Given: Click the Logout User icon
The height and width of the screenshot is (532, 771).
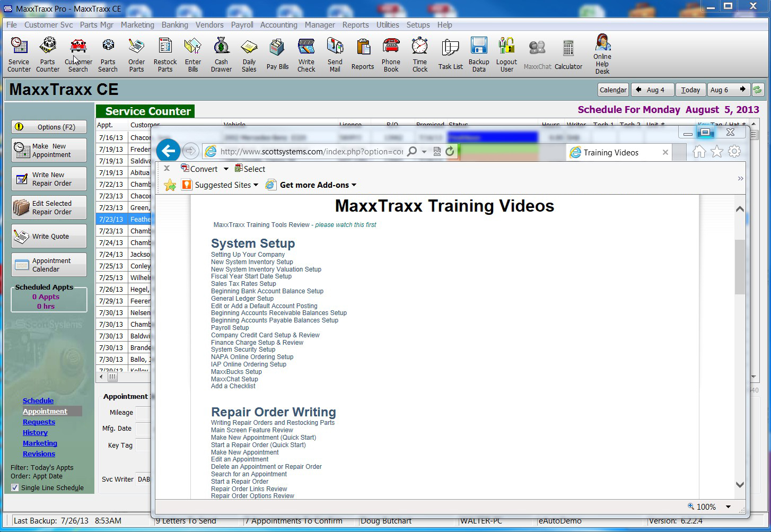Looking at the screenshot, I should (x=506, y=54).
